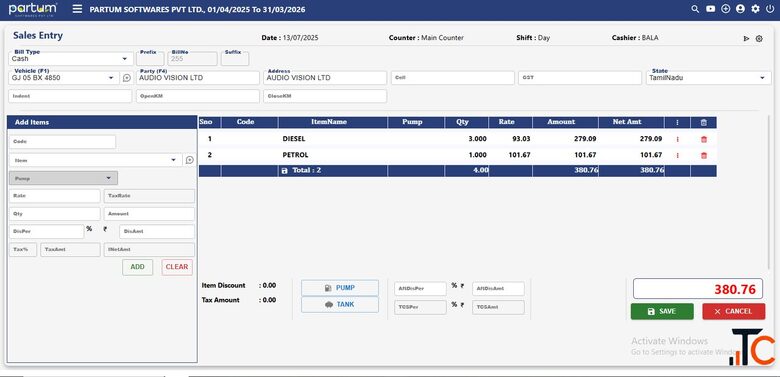The height and width of the screenshot is (377, 780).
Task: Click the Rate input field
Action: click(x=55, y=196)
